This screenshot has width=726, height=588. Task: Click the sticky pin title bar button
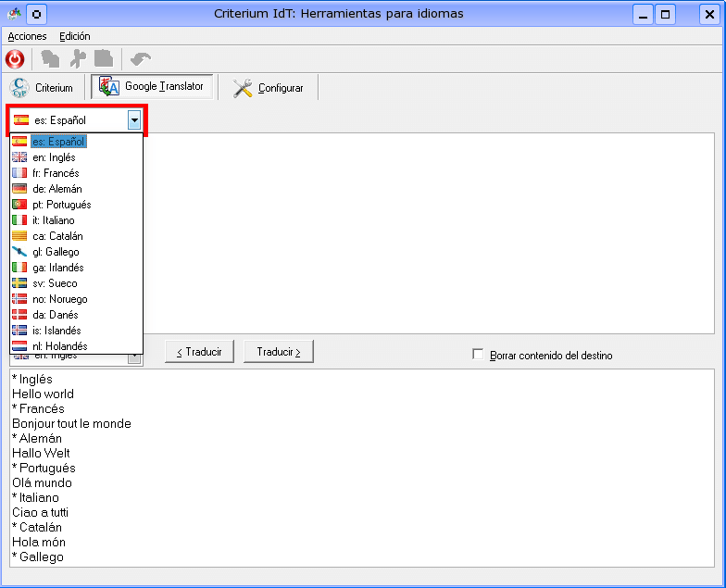click(37, 15)
